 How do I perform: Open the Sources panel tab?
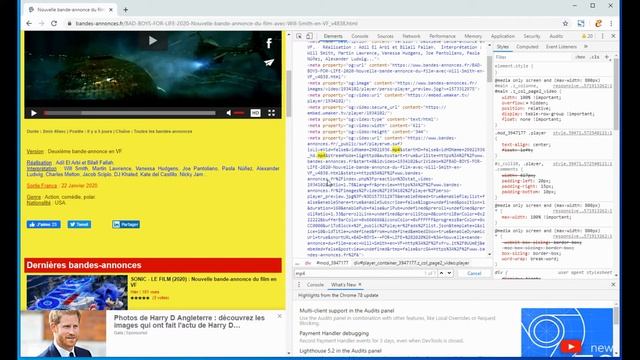(385, 36)
